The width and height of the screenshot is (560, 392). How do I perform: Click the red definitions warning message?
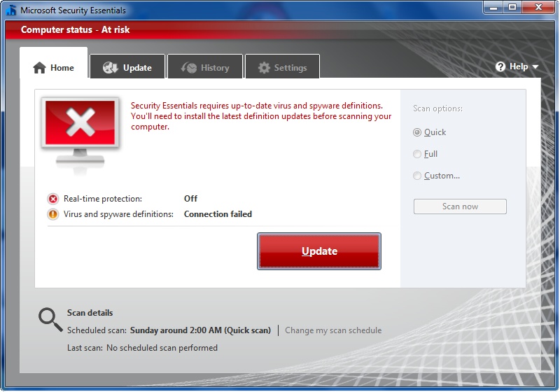pyautogui.click(x=261, y=116)
